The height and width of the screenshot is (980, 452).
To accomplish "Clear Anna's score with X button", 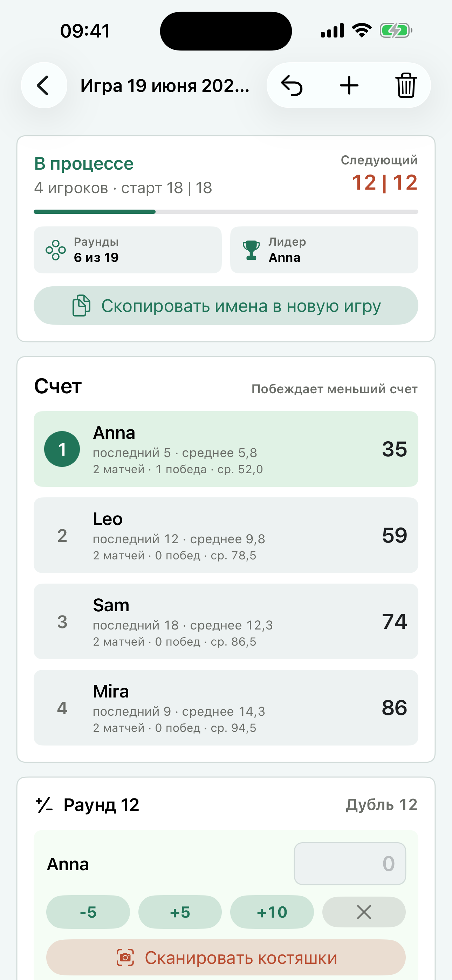I will [364, 912].
